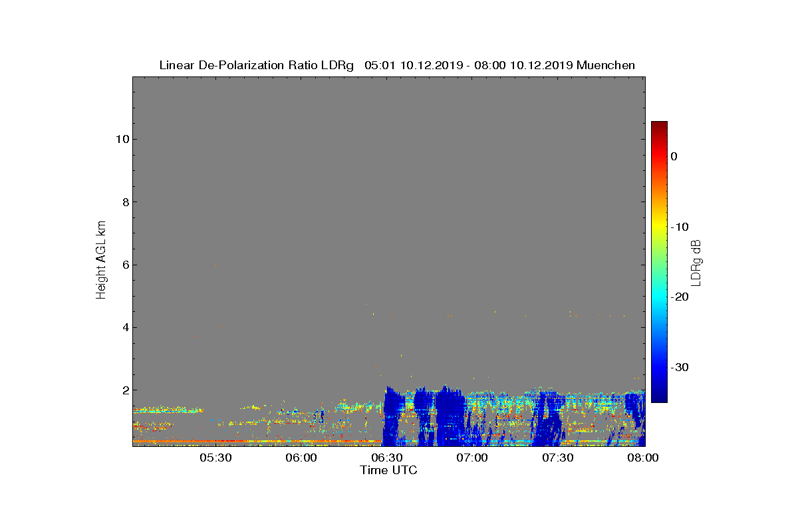Image resolution: width=798 pixels, height=532 pixels.
Task: Click the 05:30 time tick label
Action: pyautogui.click(x=215, y=458)
